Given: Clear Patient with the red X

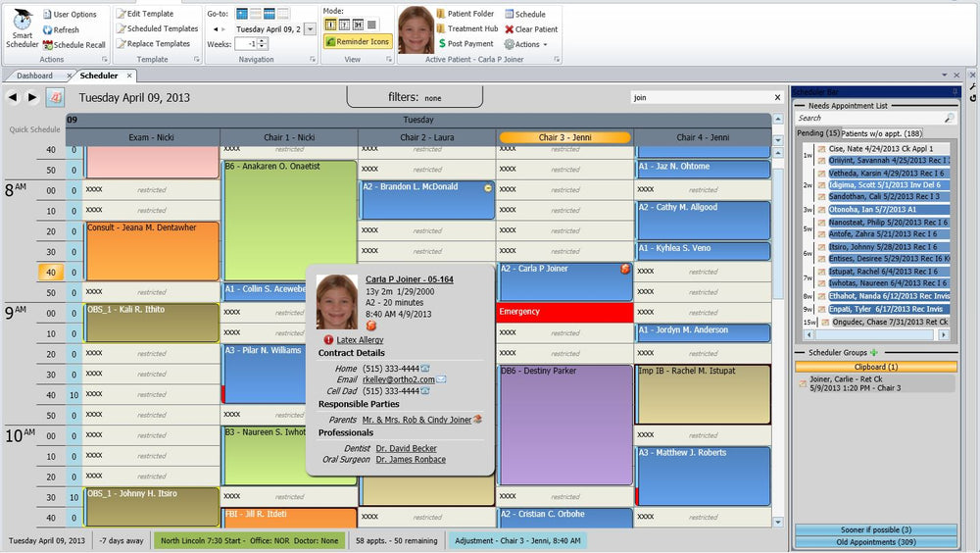Looking at the screenshot, I should click(x=510, y=28).
